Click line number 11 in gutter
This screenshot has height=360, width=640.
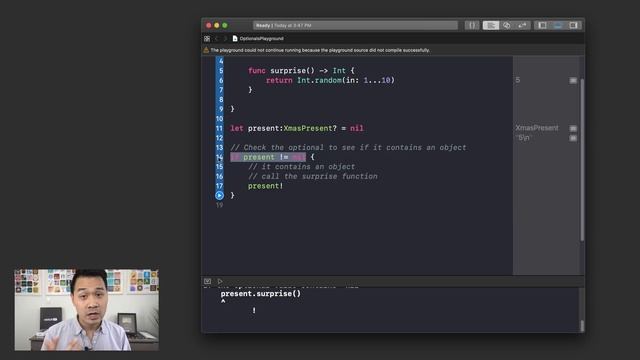point(220,128)
